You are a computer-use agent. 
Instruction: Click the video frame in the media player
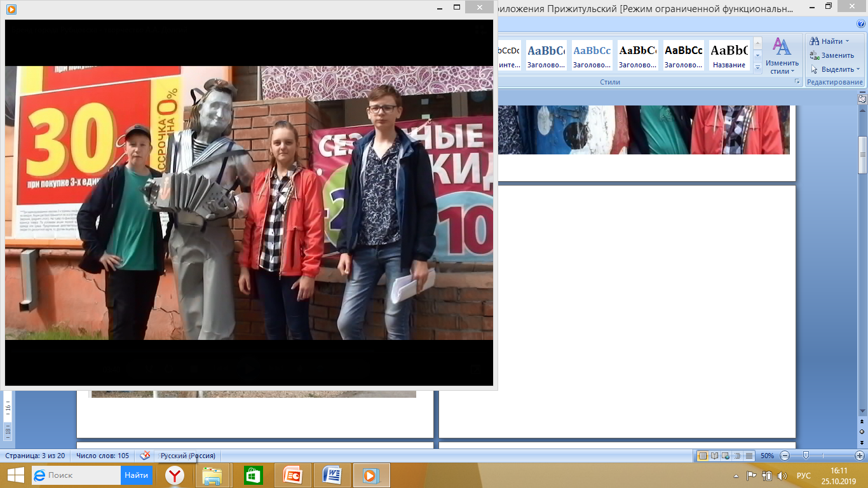249,203
